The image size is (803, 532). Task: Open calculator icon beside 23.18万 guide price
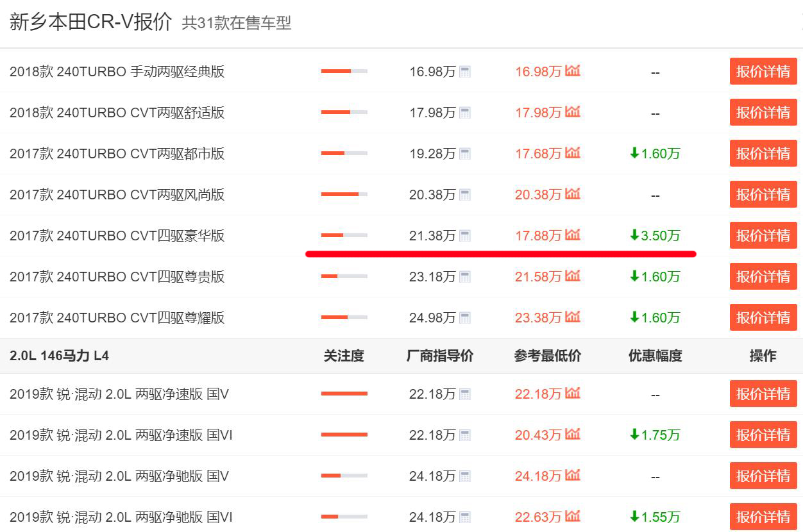click(465, 277)
